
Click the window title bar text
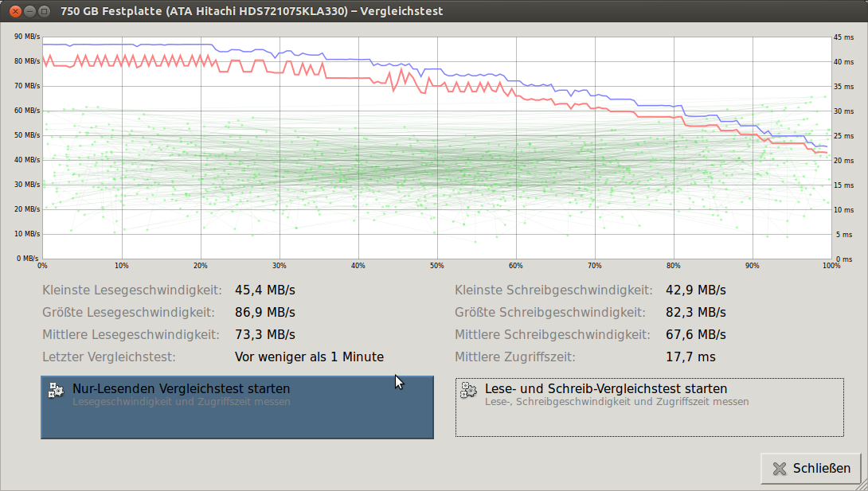coord(252,11)
